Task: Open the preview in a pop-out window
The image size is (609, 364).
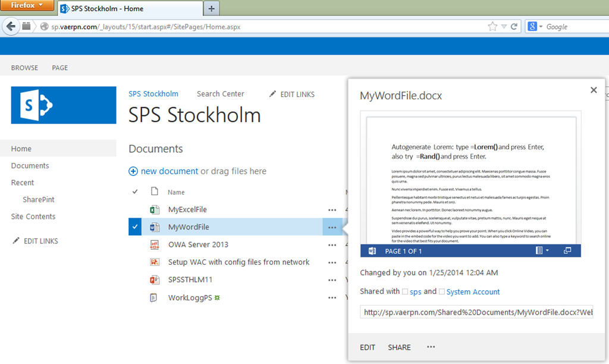Action: coord(567,250)
